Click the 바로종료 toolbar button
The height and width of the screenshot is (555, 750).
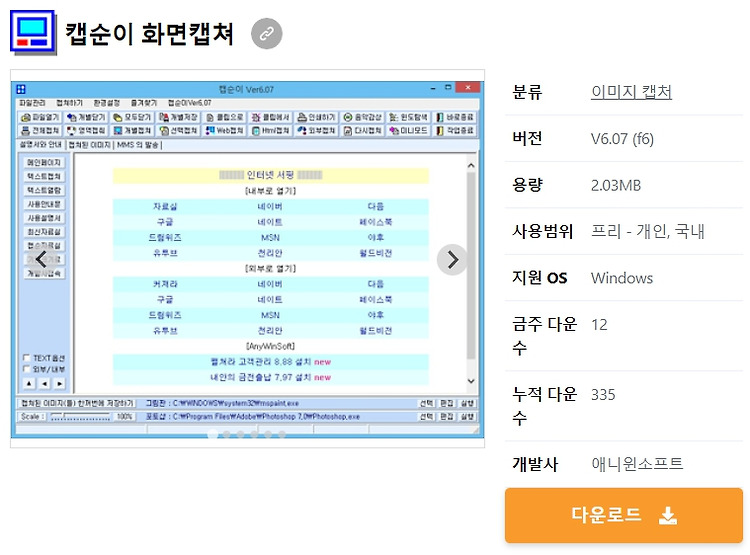454,117
